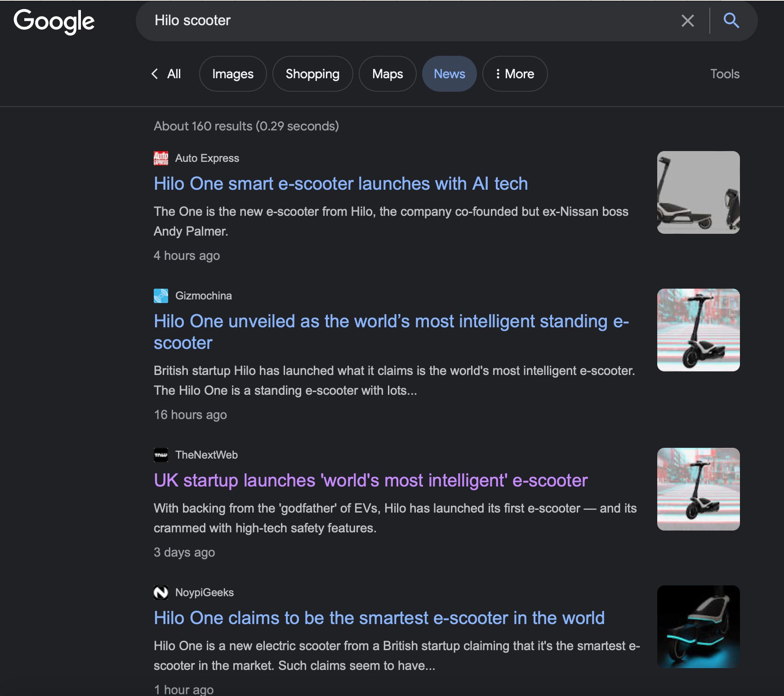Switch to the All results tab
The height and width of the screenshot is (696, 784).
click(174, 74)
